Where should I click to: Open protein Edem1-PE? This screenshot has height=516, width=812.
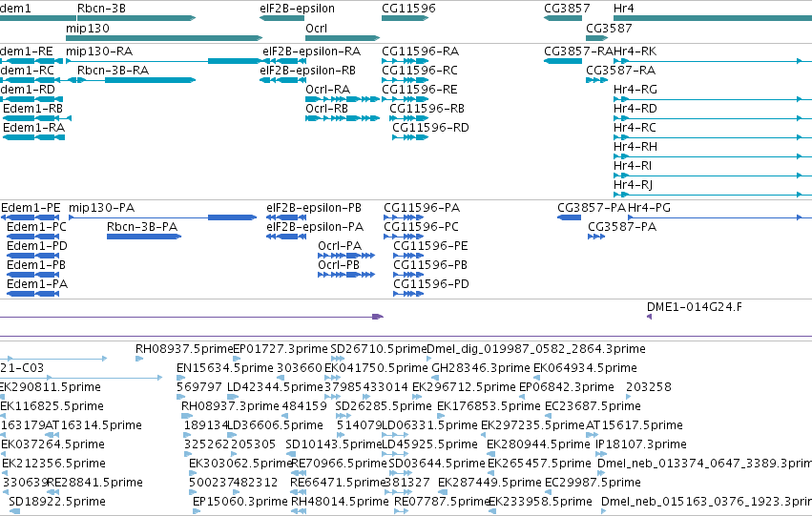pos(31,208)
